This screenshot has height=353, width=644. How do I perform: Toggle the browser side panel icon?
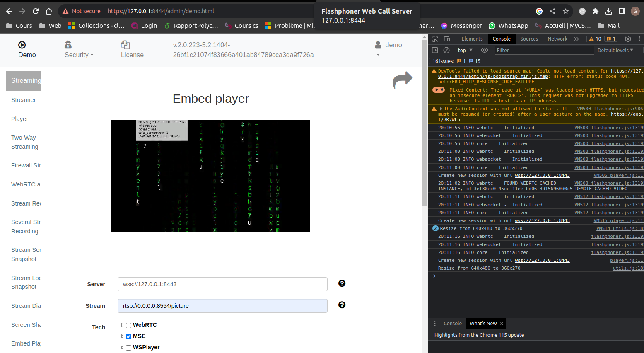[x=622, y=11]
